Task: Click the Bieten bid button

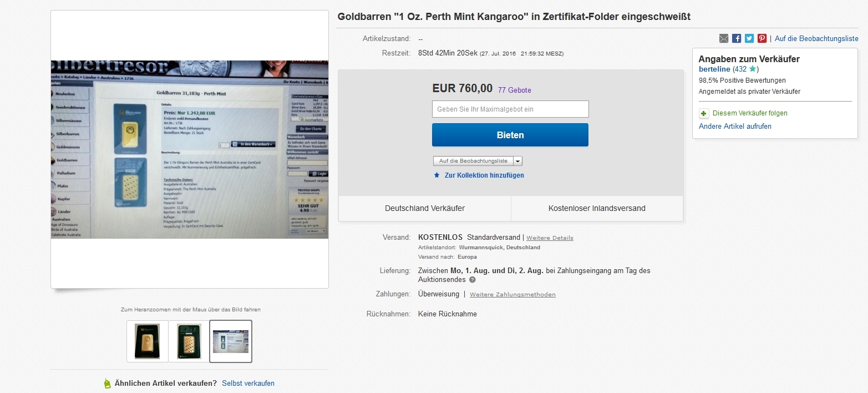Action: click(510, 135)
